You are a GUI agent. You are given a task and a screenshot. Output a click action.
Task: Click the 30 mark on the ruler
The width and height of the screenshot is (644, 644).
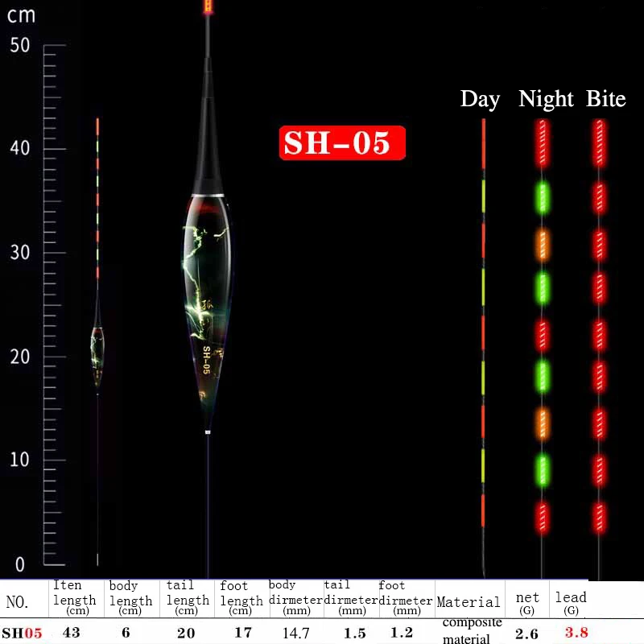[19, 252]
